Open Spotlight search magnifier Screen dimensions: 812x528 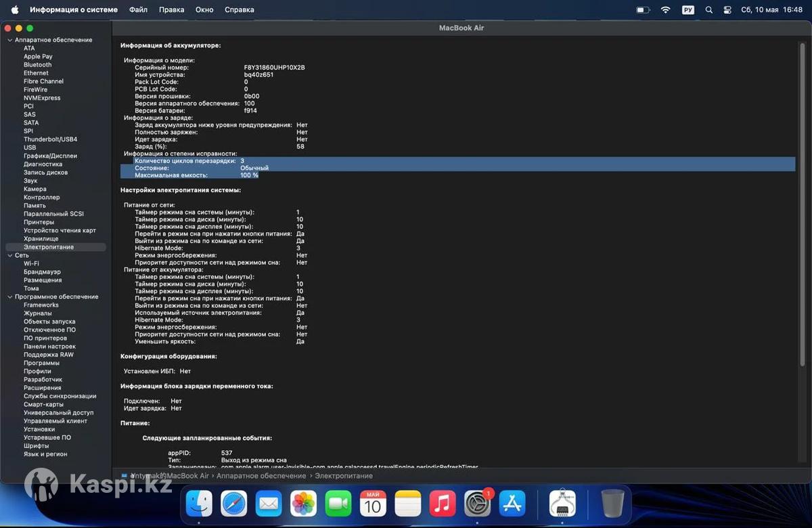tap(708, 10)
